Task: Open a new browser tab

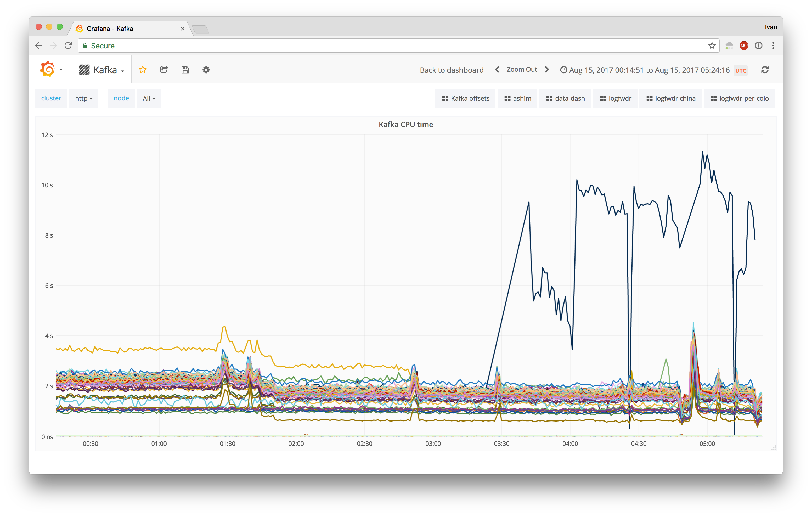Action: click(201, 30)
